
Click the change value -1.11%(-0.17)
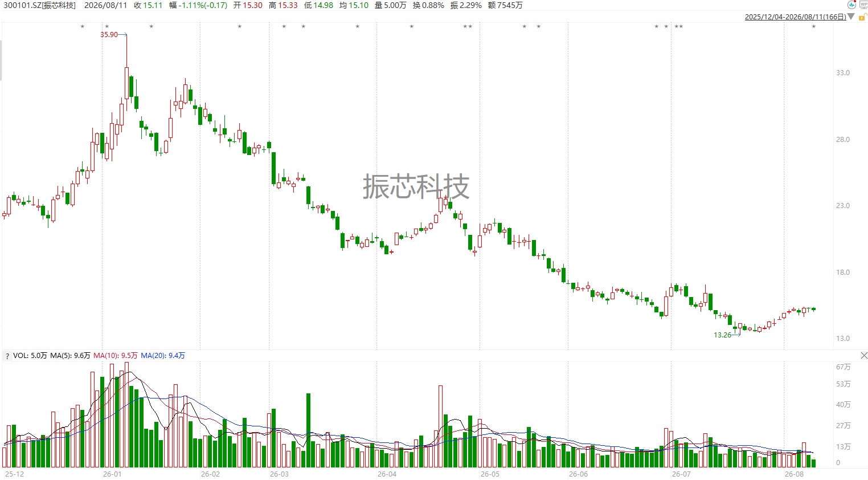202,5
